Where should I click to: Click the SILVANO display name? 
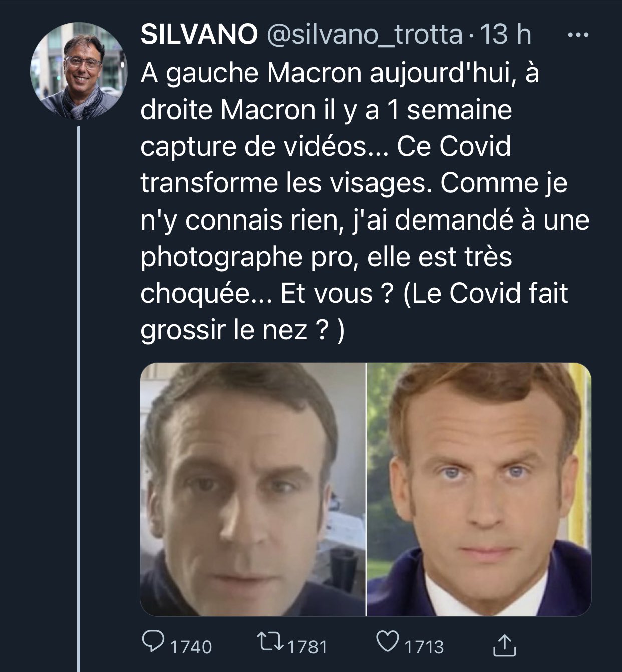click(199, 35)
